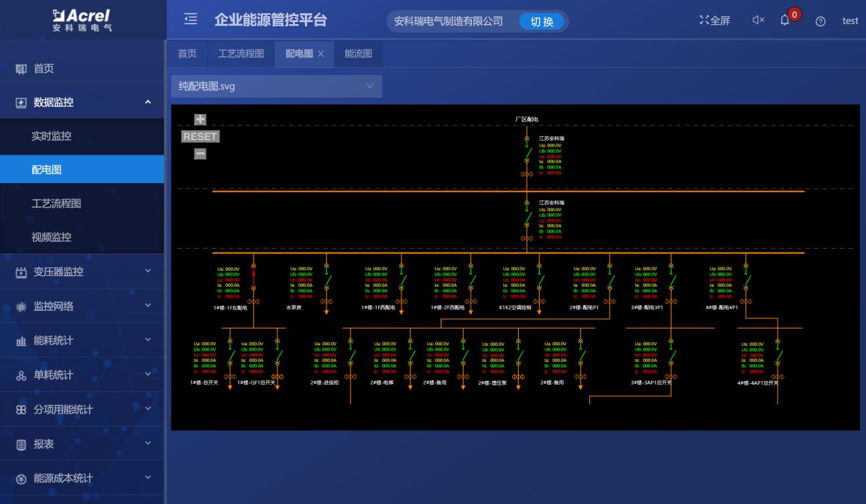The height and width of the screenshot is (504, 866).
Task: Collapse the sidebar using the hamburger icon
Action: click(192, 21)
